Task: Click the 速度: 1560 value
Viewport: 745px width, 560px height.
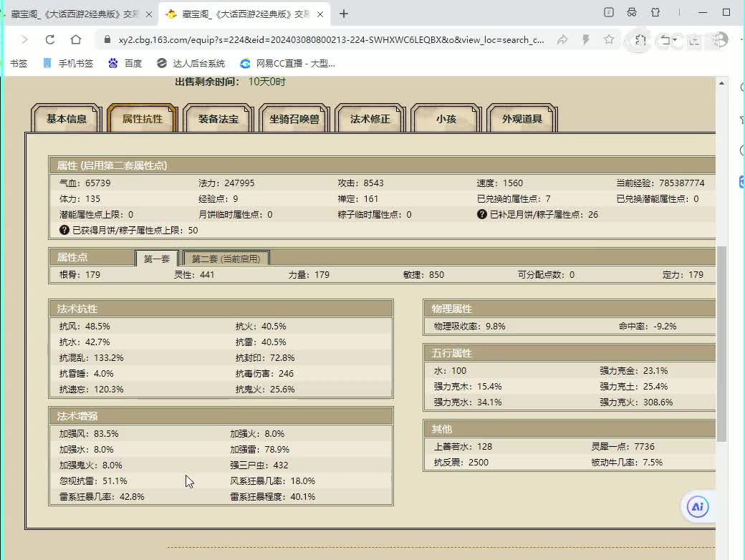Action: click(500, 183)
